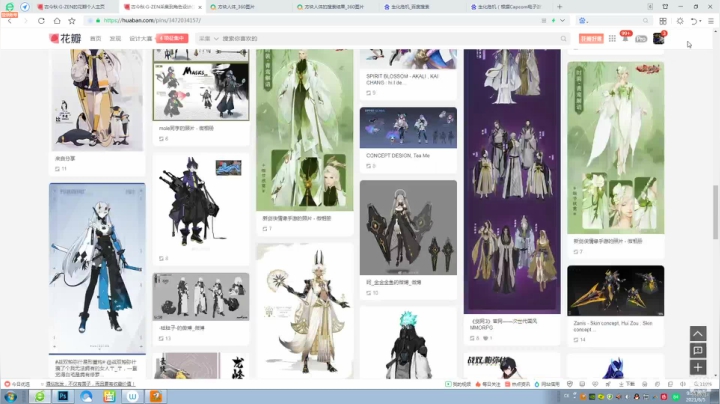Open the bunny-eared white gold character pin
Image resolution: width=720 pixels, height=404 pixels.
[305, 311]
